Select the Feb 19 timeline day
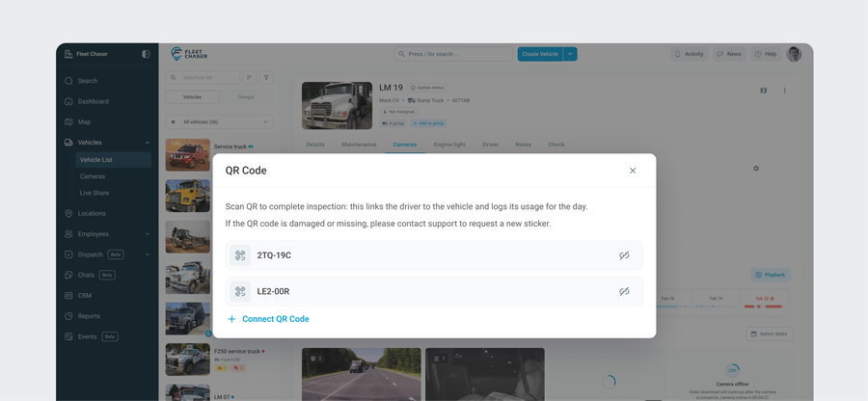The image size is (868, 401). [716, 303]
